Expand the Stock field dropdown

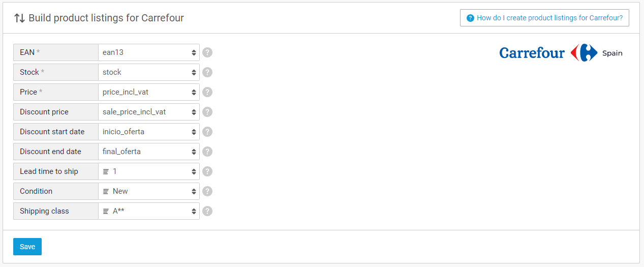point(149,72)
